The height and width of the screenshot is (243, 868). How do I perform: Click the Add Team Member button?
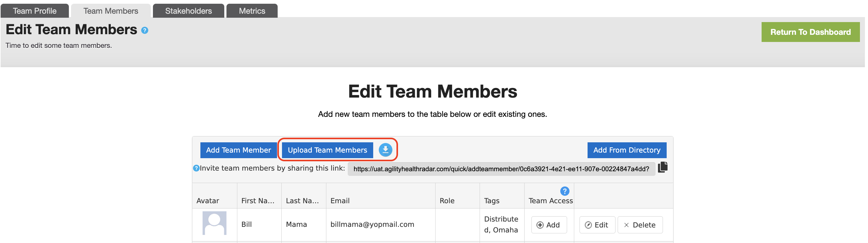239,150
